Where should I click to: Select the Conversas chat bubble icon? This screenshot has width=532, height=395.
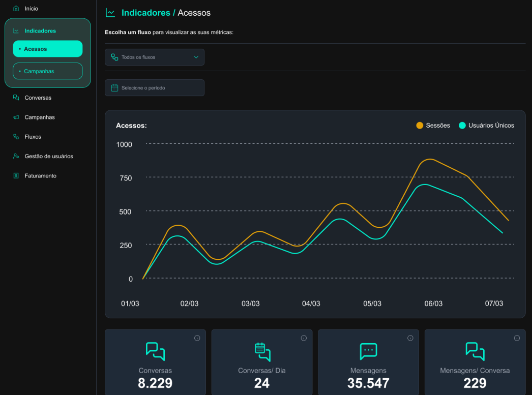coord(16,97)
